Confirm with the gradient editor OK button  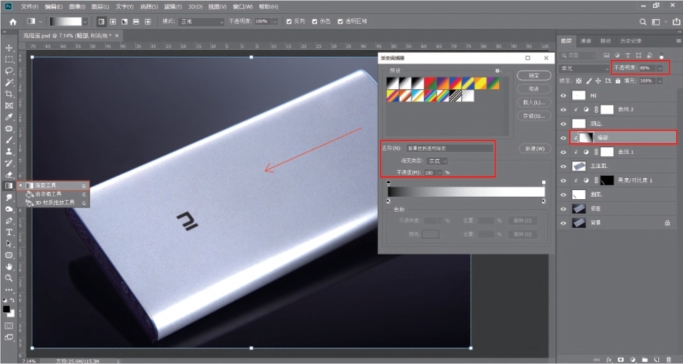(534, 75)
